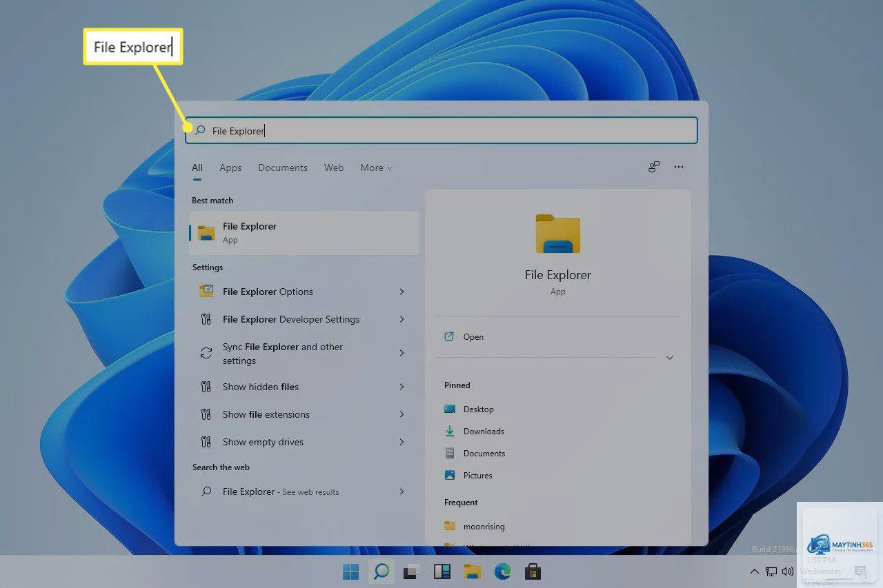
Task: Click the Open launch icon
Action: 449,336
